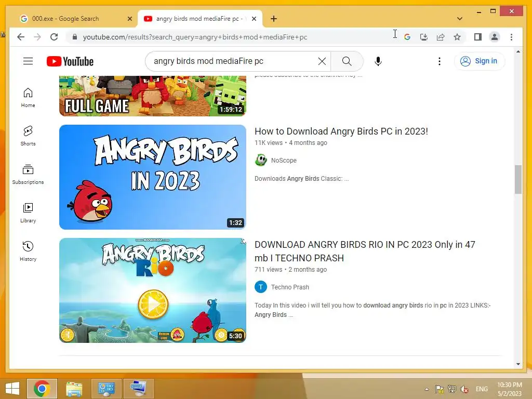The height and width of the screenshot is (399, 532).
Task: Click the Google icon in the address bar
Action: [x=407, y=37]
